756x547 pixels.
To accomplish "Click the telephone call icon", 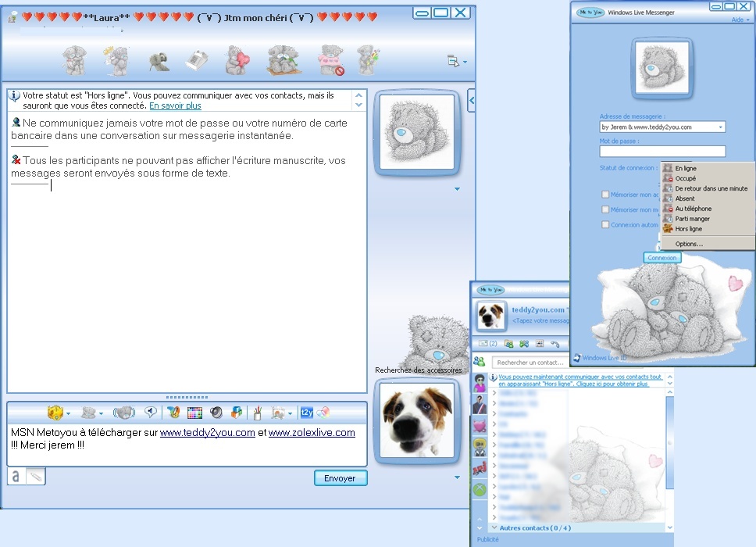I will coord(197,61).
